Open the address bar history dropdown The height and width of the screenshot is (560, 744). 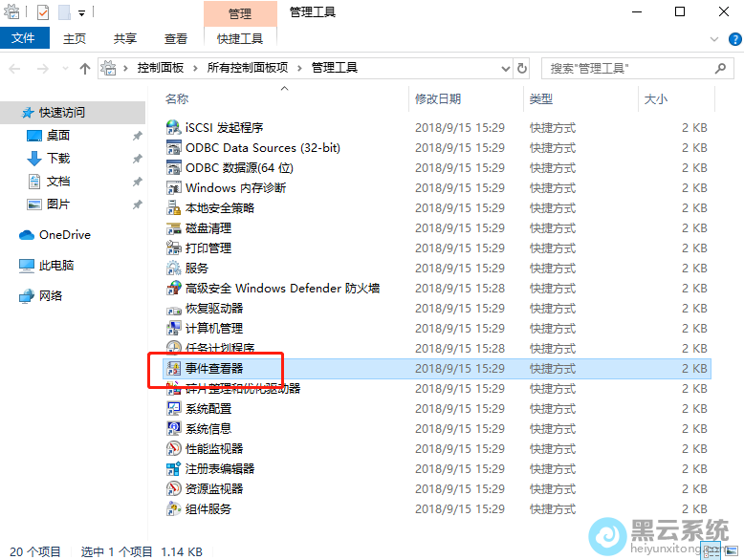[504, 69]
